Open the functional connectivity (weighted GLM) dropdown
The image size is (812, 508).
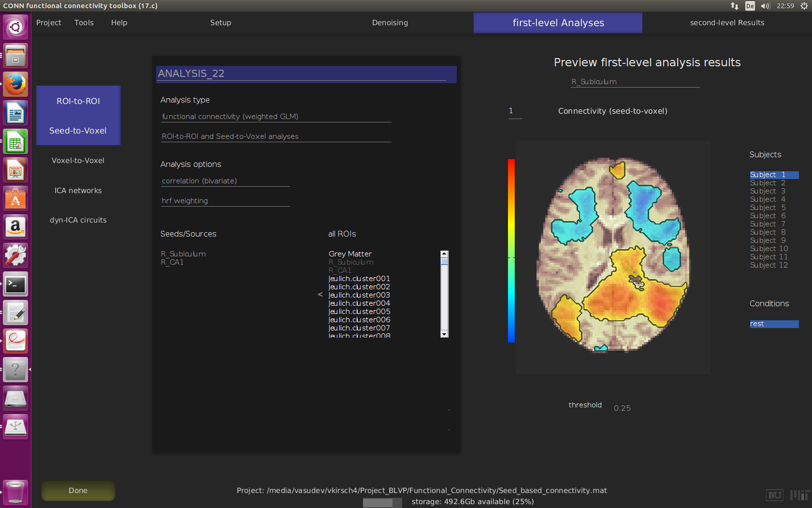[275, 117]
